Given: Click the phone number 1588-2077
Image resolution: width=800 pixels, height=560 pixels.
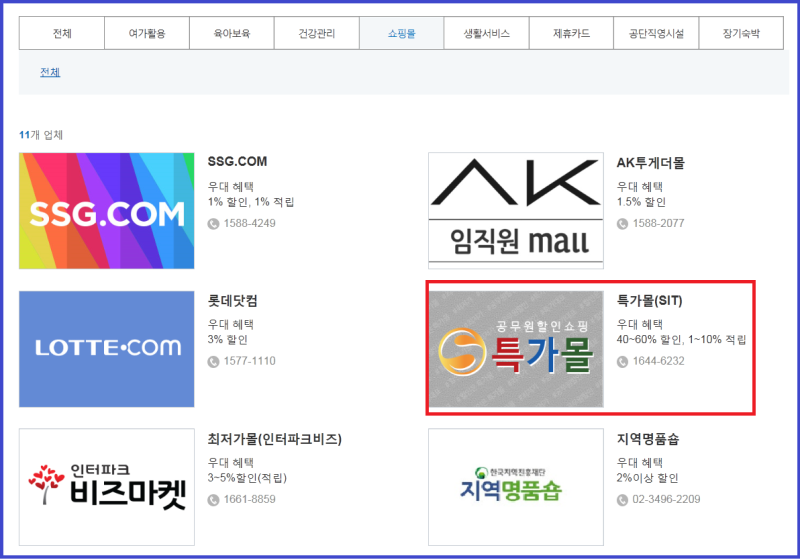Looking at the screenshot, I should tap(659, 223).
